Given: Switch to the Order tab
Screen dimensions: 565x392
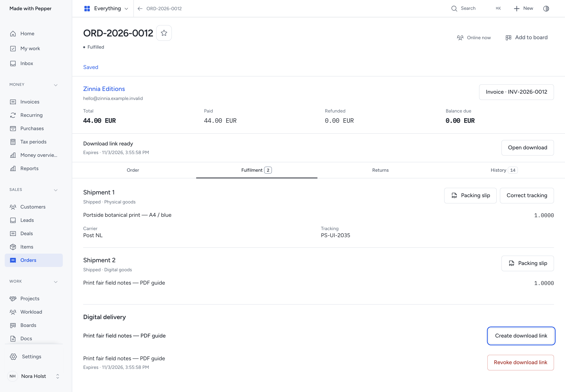Looking at the screenshot, I should (133, 170).
